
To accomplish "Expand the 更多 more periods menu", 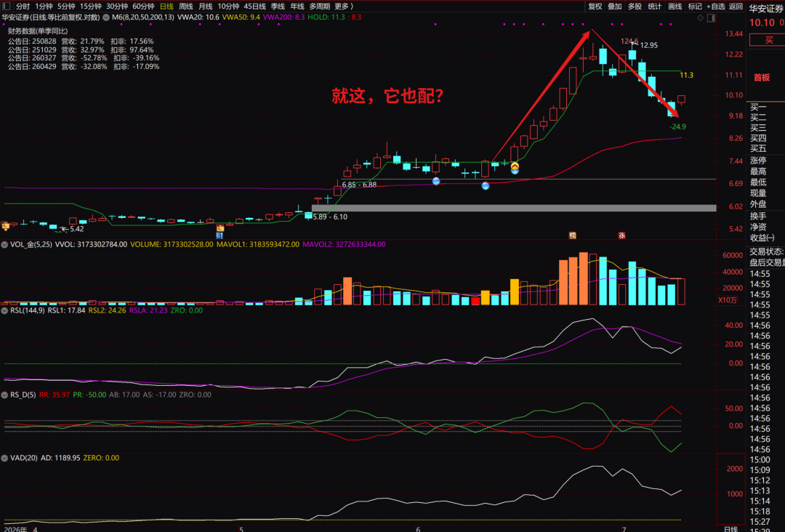I will click(344, 7).
